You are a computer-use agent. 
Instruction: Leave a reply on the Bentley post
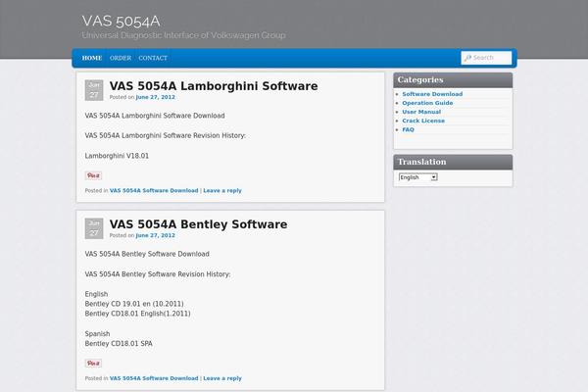[x=222, y=378]
